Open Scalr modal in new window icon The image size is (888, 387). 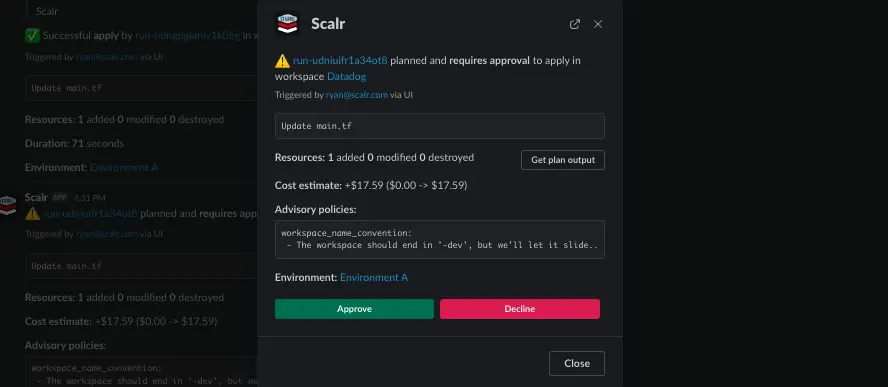pyautogui.click(x=574, y=24)
